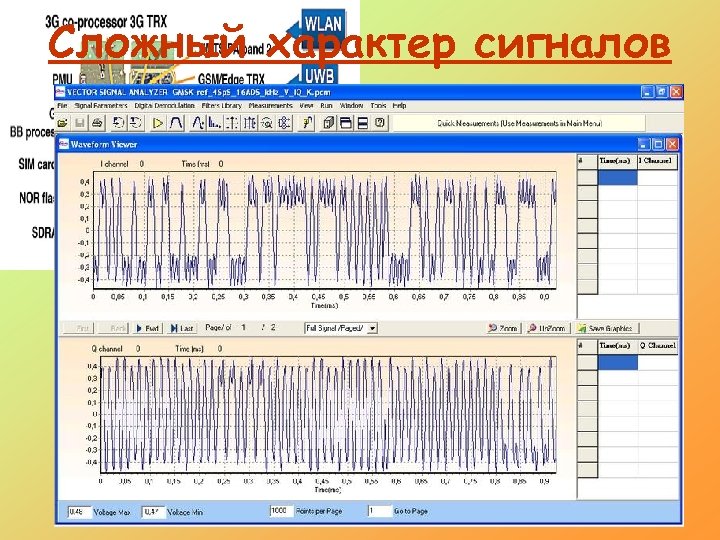Click the waveform curve toolbar icon
The image size is (720, 540).
point(197,123)
